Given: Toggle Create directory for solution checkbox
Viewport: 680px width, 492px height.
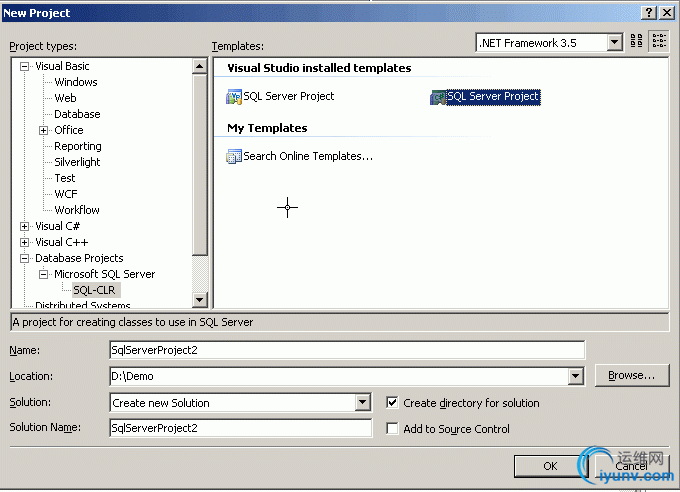Looking at the screenshot, I should (392, 403).
